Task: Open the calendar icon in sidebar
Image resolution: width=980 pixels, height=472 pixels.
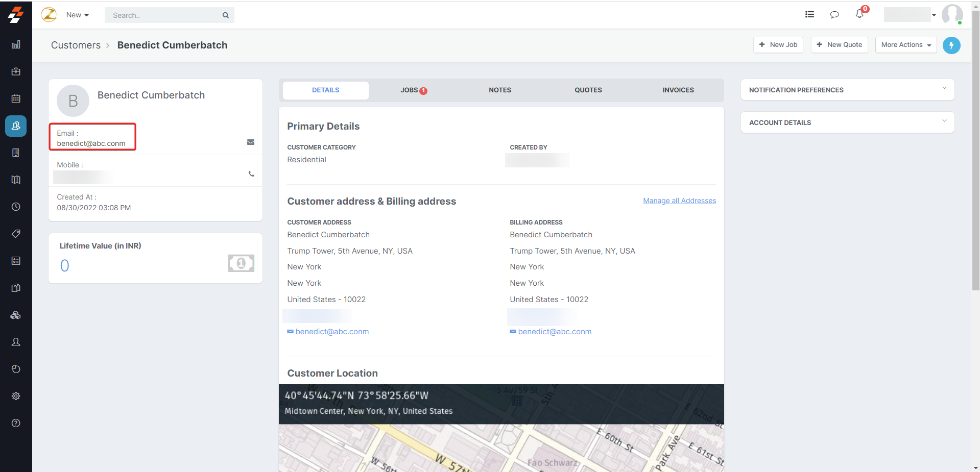Action: (16, 98)
